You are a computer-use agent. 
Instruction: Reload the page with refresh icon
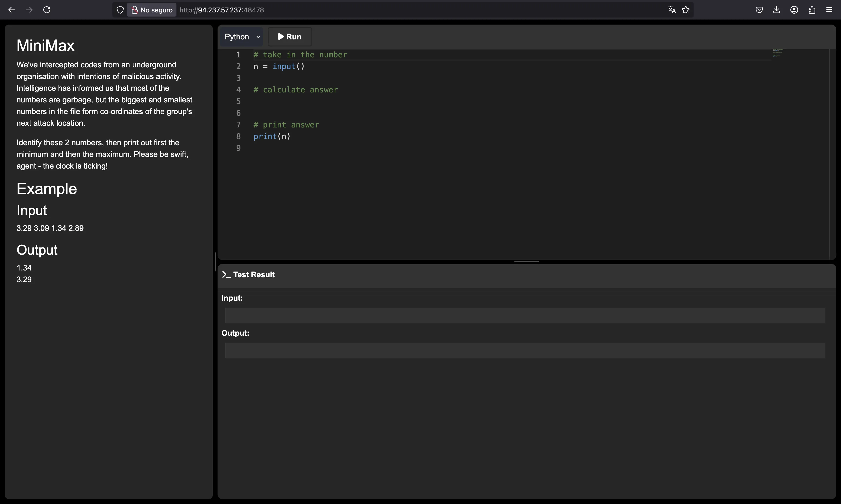pos(47,10)
